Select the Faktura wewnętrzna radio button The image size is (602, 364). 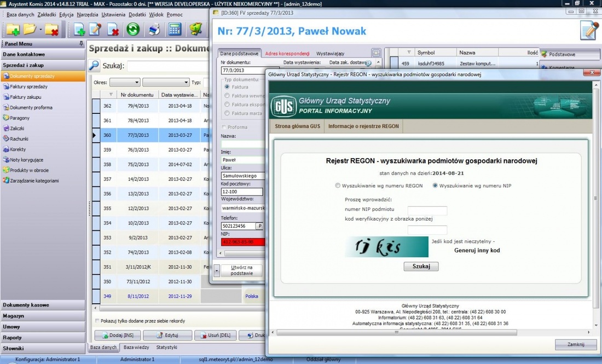point(227,96)
